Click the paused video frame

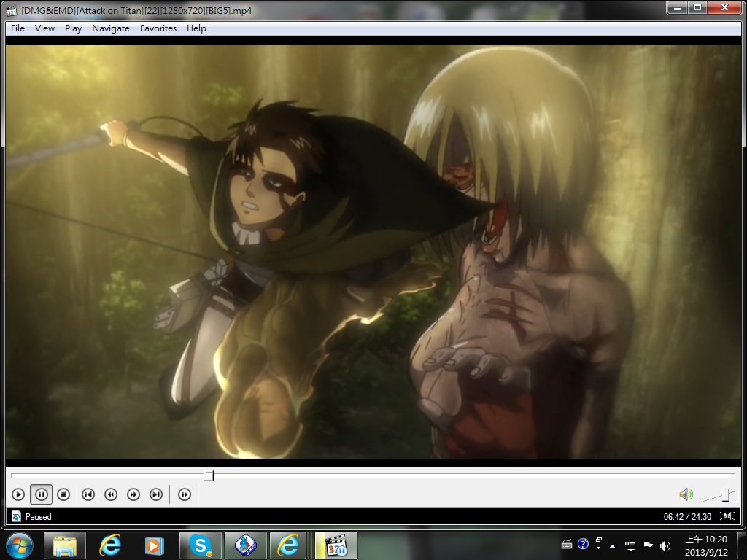373,252
